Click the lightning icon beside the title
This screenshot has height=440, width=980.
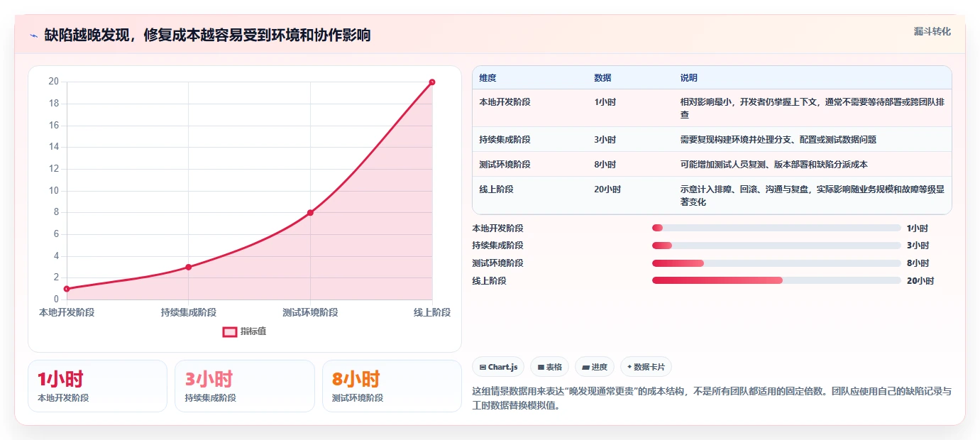[33, 35]
